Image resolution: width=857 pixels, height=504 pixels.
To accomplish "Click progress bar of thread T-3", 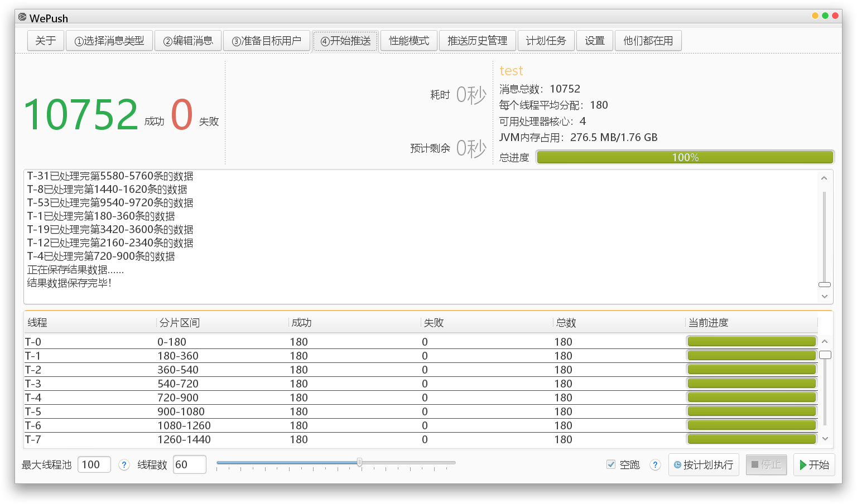I will 752,383.
